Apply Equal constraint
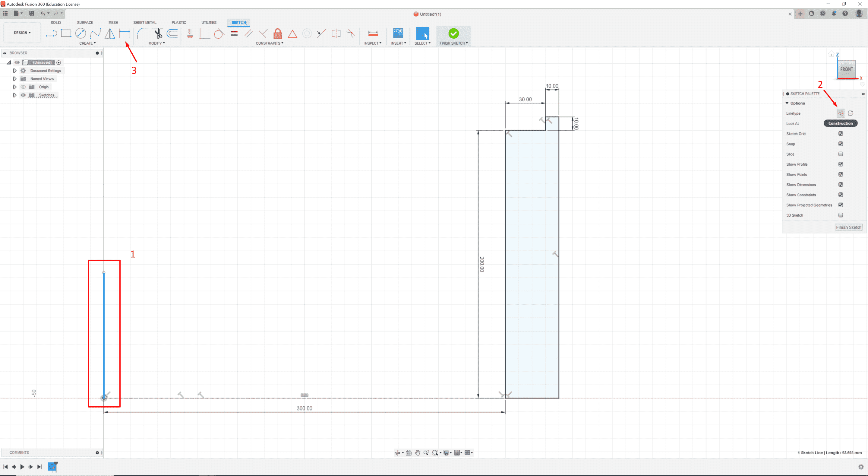The width and height of the screenshot is (868, 476). [x=234, y=33]
